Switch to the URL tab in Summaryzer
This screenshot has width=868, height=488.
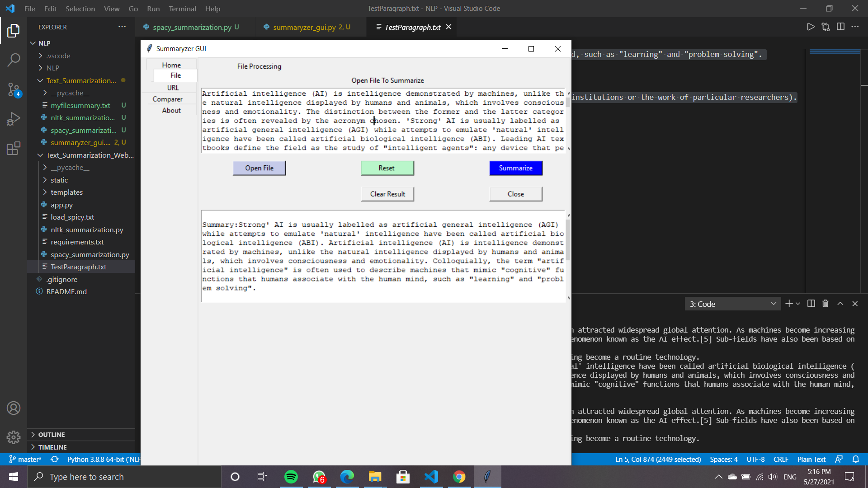tap(173, 88)
